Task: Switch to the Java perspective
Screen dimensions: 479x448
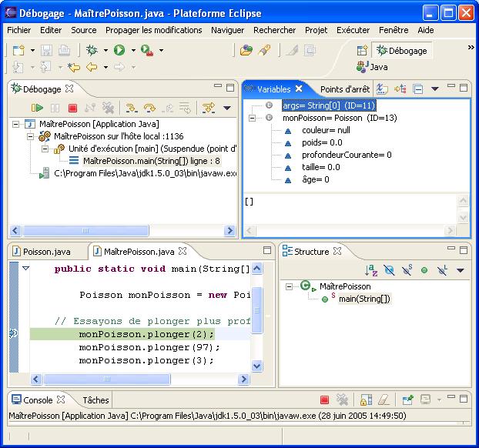Action: coord(372,67)
